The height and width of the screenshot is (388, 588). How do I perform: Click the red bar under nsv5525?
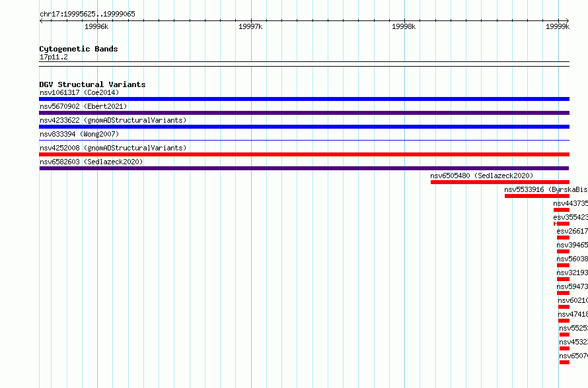pyautogui.click(x=564, y=335)
